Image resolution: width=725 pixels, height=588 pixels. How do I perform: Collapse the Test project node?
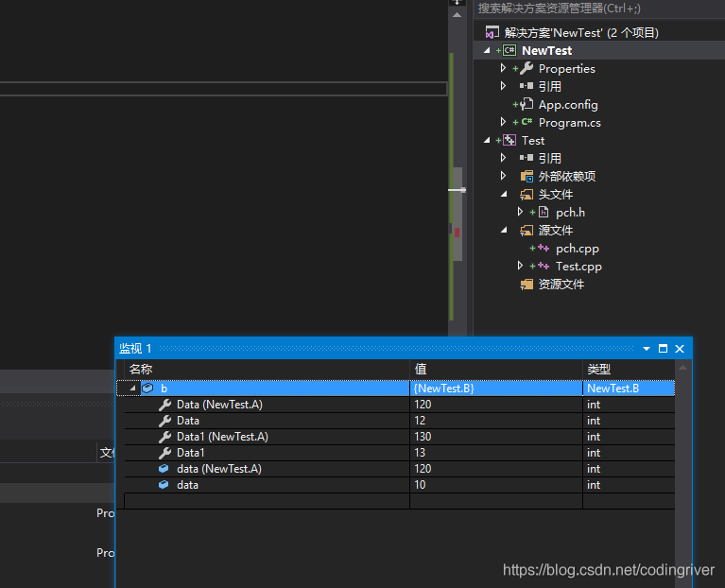pos(487,140)
